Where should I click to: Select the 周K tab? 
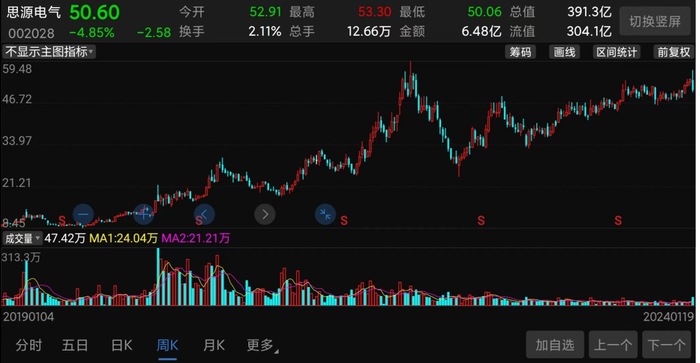point(167,345)
